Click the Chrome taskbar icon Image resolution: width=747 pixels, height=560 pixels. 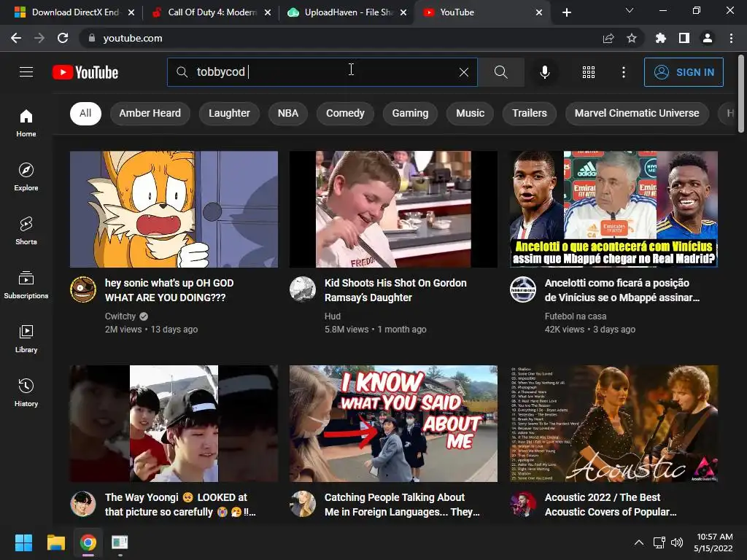tap(88, 542)
